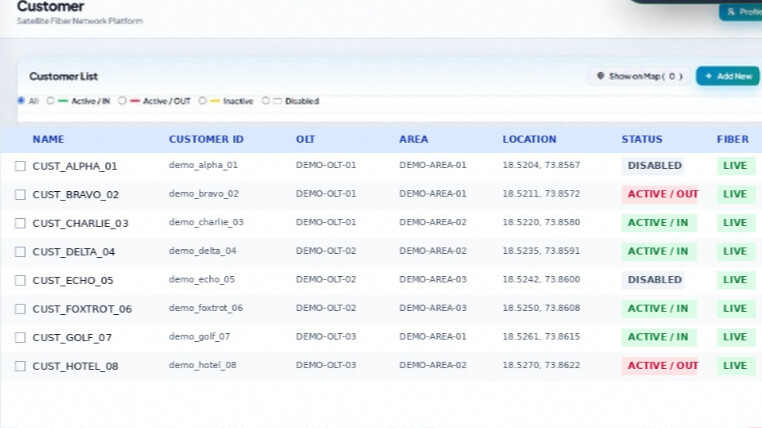
Task: Click the name CUST_BRAVO_02
Action: point(76,195)
